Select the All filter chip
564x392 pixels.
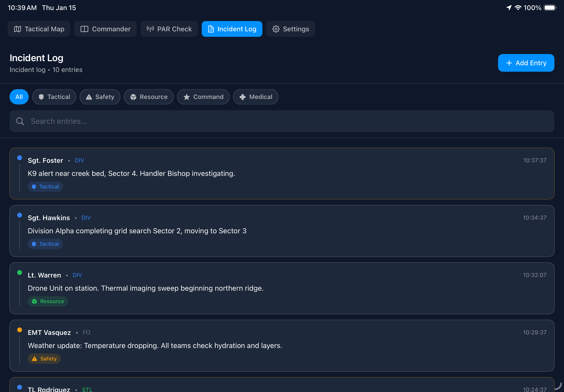19,97
